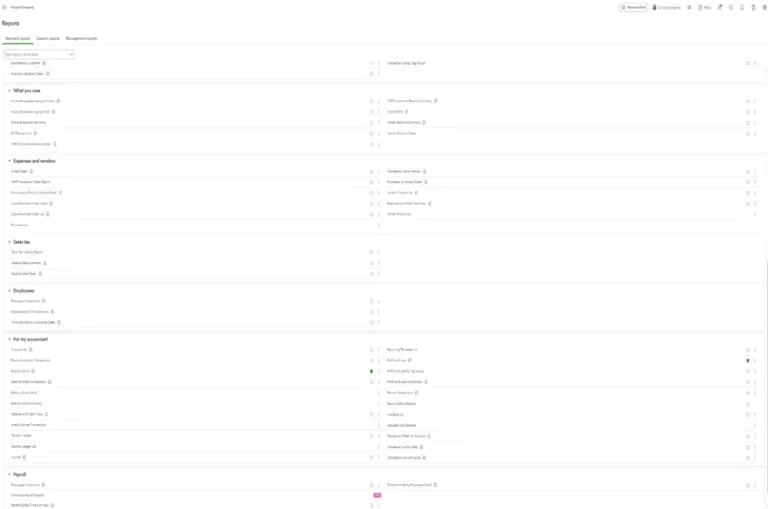Open more options for Unpaid Bills report
Image resolution: width=768 pixels, height=509 pixels.
(x=755, y=112)
